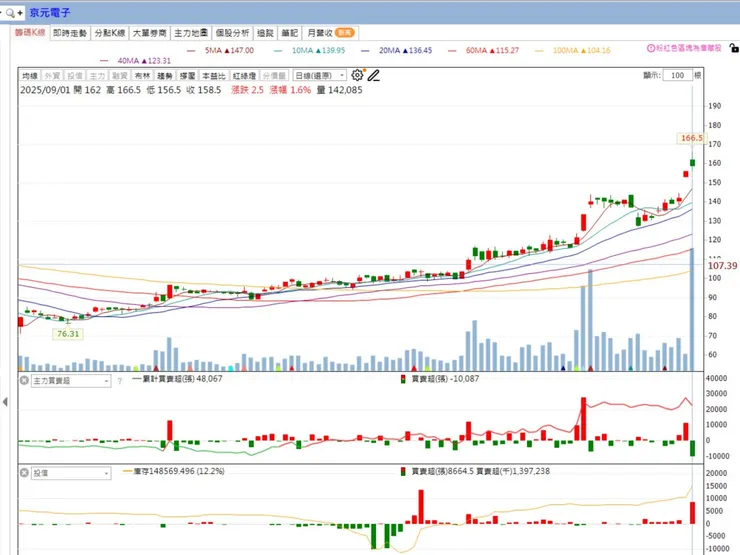Toggle the 外資 overlay button

coord(52,76)
